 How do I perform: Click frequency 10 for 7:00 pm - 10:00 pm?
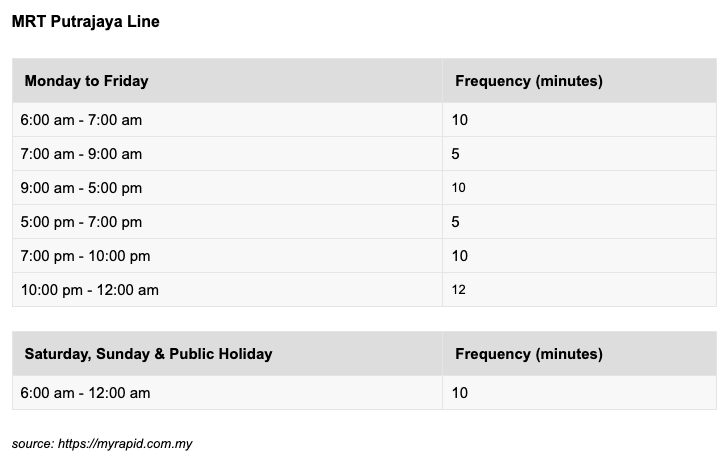pos(459,256)
